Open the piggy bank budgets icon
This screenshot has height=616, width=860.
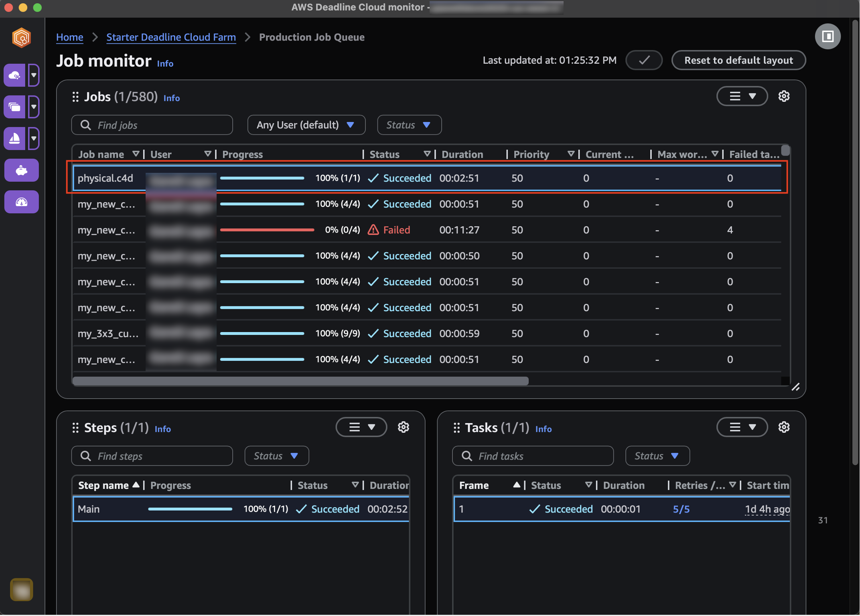21,170
